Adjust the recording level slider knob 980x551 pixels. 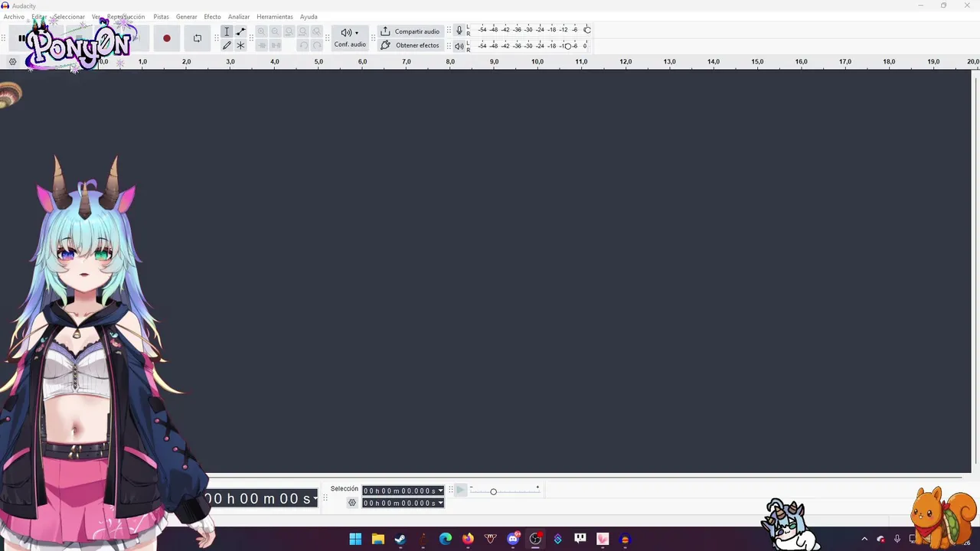[587, 30]
